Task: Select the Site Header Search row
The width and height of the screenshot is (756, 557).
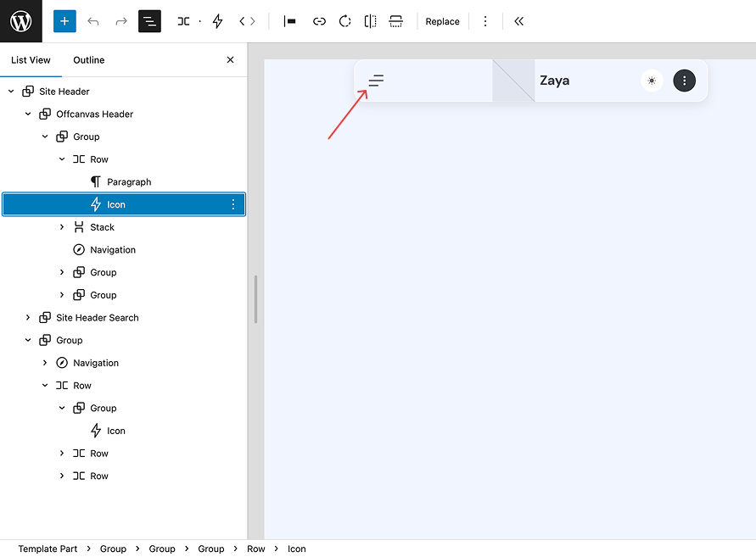Action: [124, 318]
